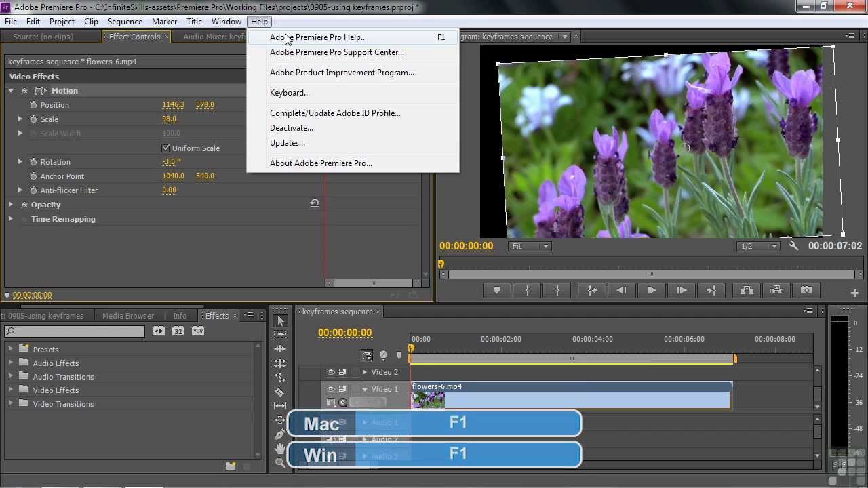Select the Selection arrow tool
Screen dimensions: 868x488
pos(280,321)
